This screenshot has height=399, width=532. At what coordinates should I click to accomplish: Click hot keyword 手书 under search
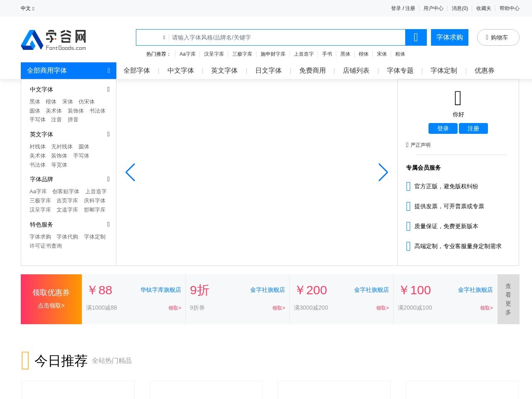tap(327, 54)
